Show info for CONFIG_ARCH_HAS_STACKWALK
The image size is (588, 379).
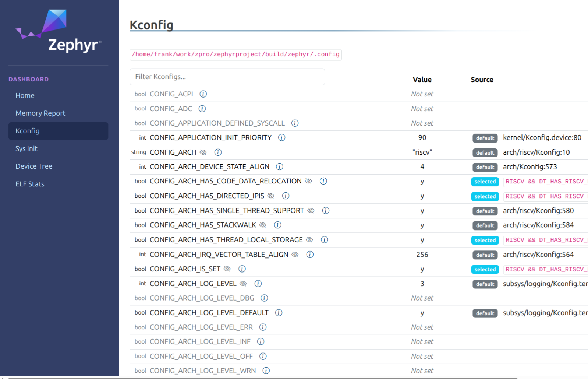coord(278,225)
